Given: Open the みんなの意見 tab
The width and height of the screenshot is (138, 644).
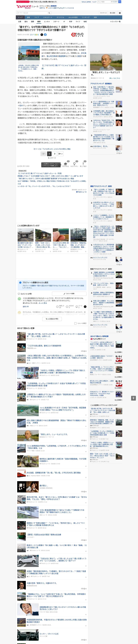Looking at the screenshot, I should [73, 17].
